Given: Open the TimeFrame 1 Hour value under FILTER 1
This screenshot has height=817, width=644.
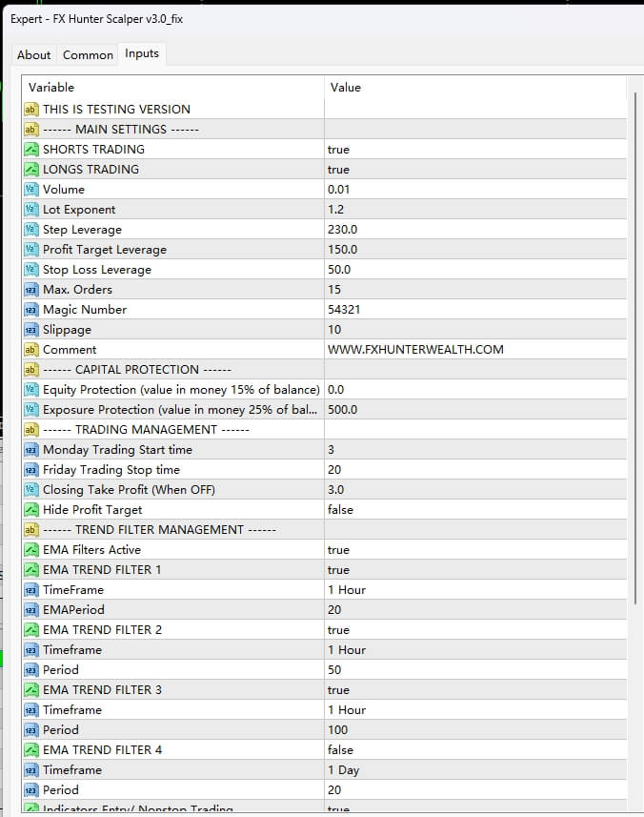Looking at the screenshot, I should pos(474,590).
